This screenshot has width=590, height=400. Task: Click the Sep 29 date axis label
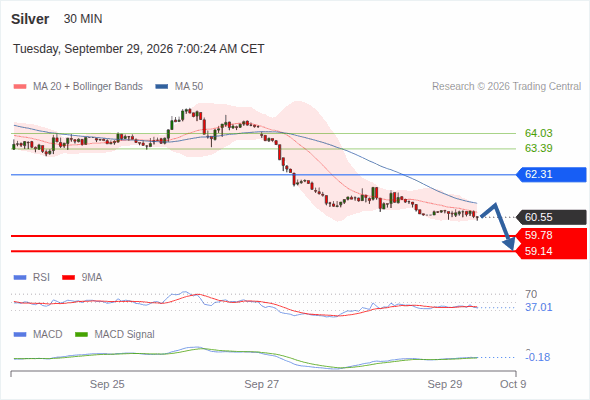(445, 384)
